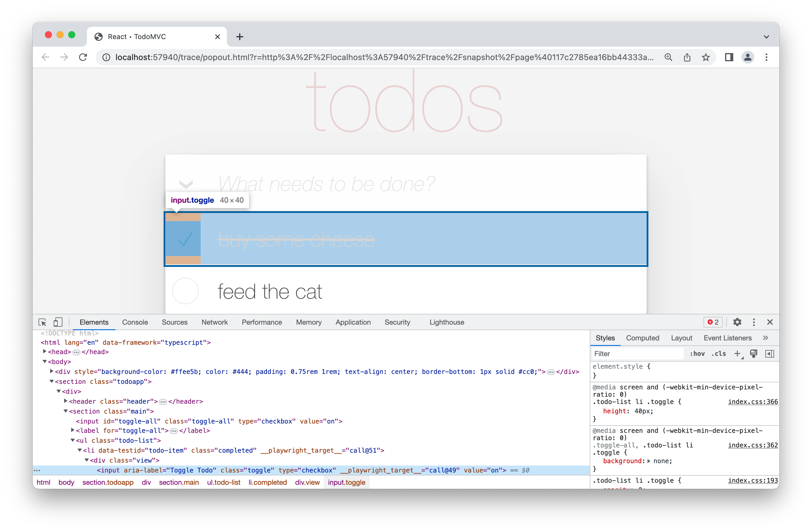Click the browser back arrow
The image size is (812, 532).
(45, 57)
